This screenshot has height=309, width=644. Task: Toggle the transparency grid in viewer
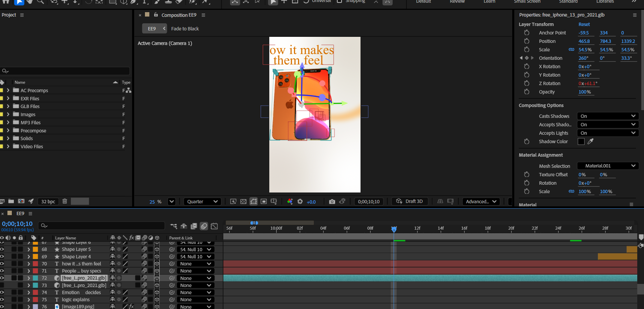pos(243,202)
